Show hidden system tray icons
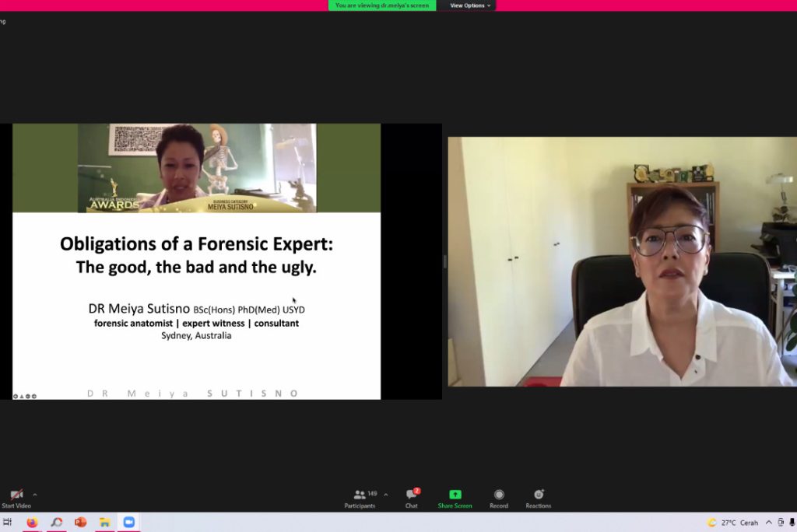The height and width of the screenshot is (532, 797). pos(769,523)
